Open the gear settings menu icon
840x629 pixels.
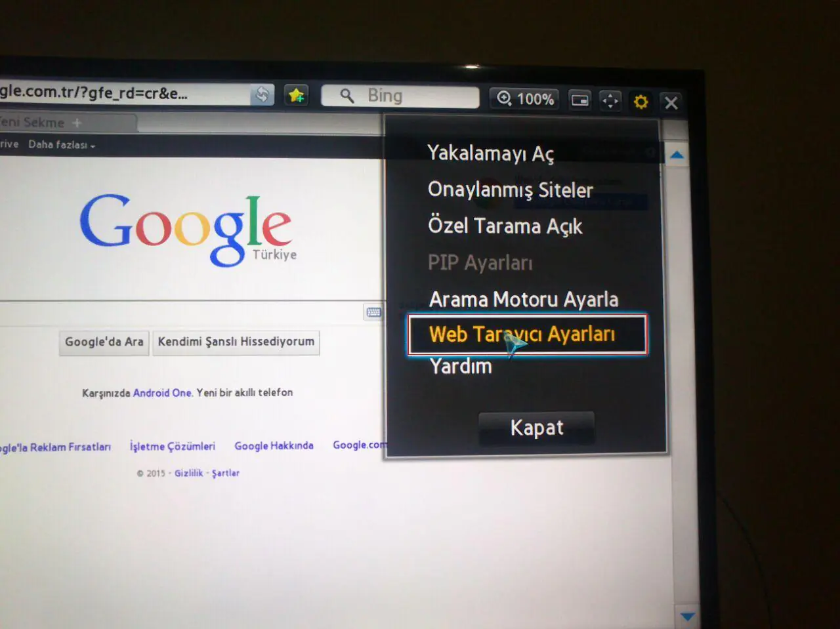pyautogui.click(x=640, y=102)
